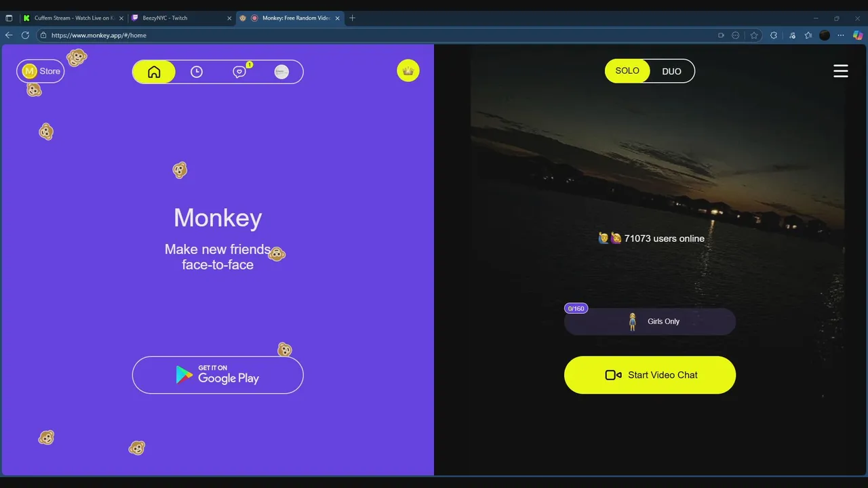This screenshot has height=488, width=868.
Task: Click the yellow crown premium icon
Action: tap(408, 70)
